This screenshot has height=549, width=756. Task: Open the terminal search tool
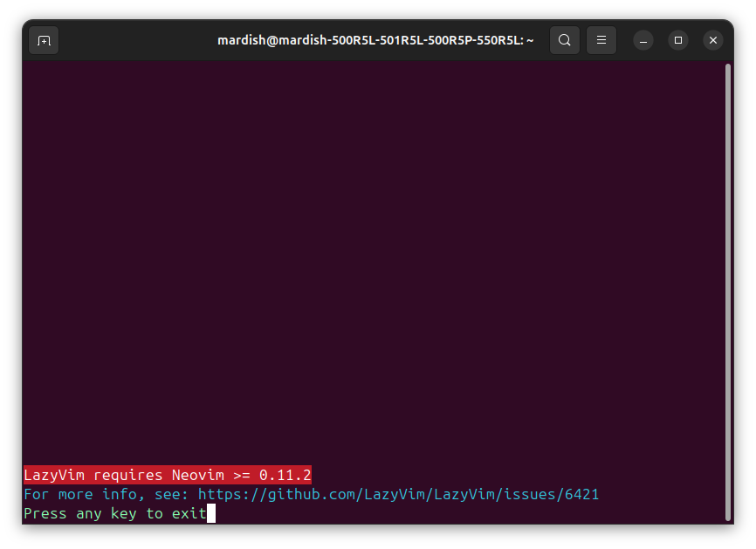pos(565,40)
